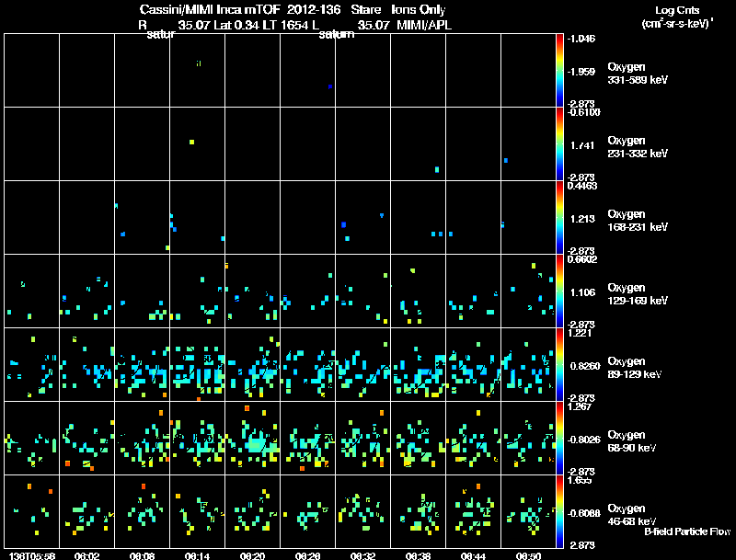
Task: Click the 'Cassini/MIMI Inca mTOF' title text
Action: coord(210,9)
